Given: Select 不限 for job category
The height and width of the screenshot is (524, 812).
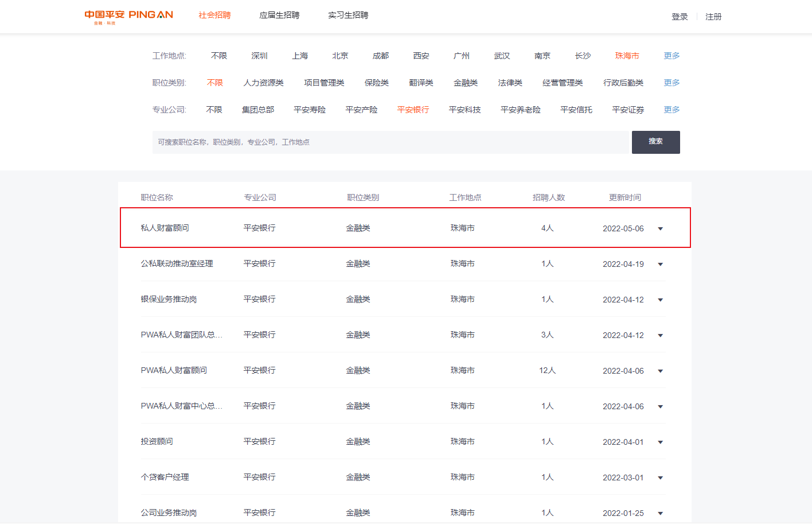Looking at the screenshot, I should click(215, 83).
